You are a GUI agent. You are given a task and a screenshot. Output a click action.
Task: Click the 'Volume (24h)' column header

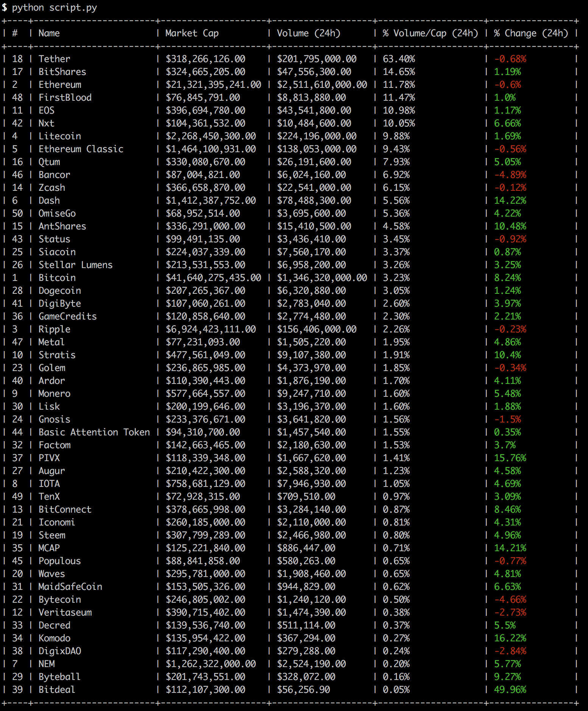click(309, 33)
